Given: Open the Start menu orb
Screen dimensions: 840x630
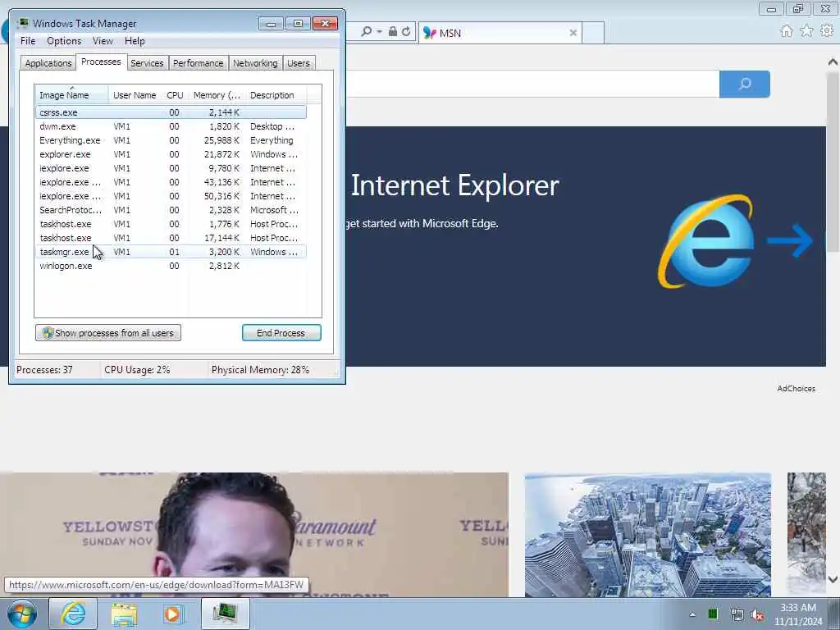Looking at the screenshot, I should [x=21, y=614].
